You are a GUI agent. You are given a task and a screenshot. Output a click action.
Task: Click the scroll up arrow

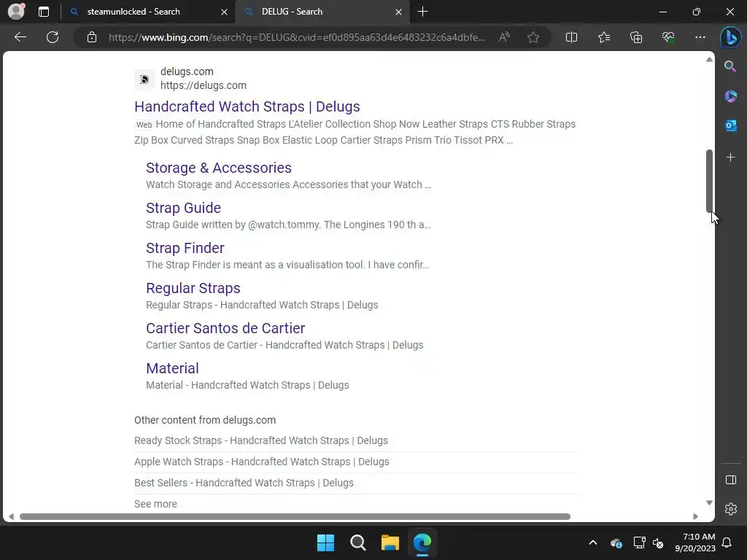(x=709, y=60)
